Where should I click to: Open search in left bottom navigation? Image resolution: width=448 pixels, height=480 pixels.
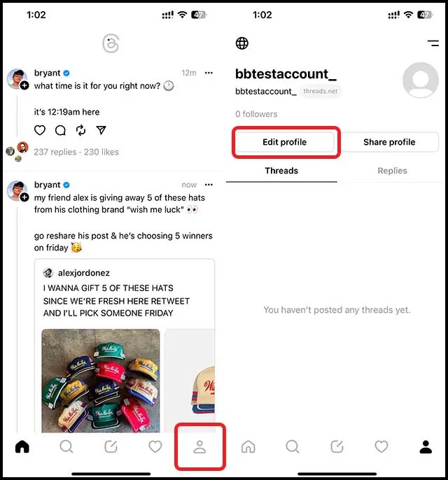[x=66, y=446]
